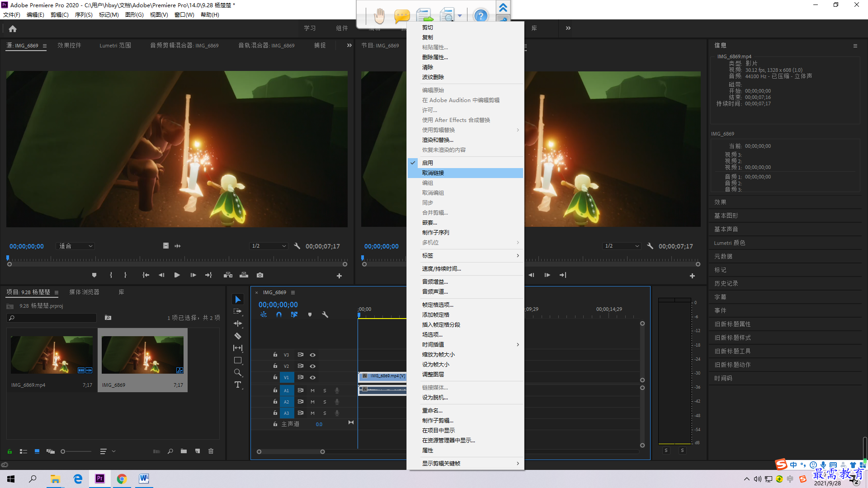Open the 媒体浏览器 tab

pos(84,292)
